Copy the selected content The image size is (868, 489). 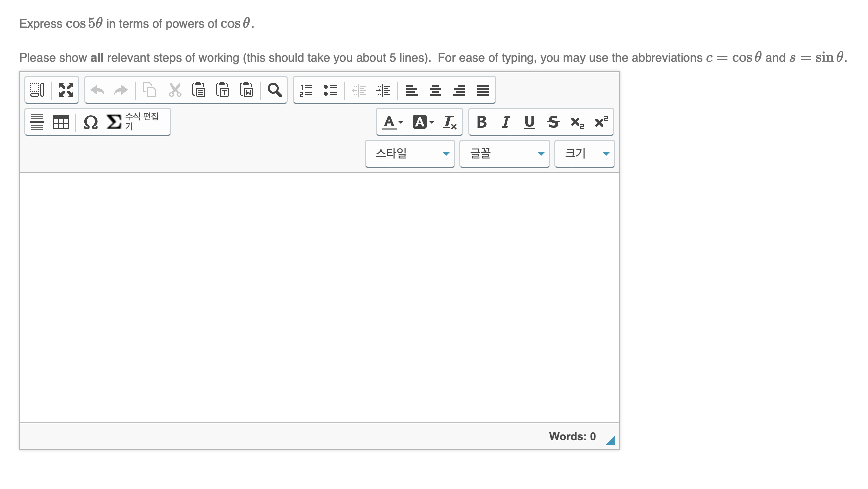(x=150, y=90)
